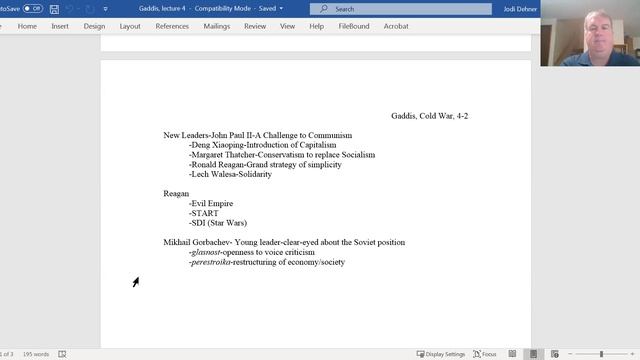The image size is (640, 360).
Task: Click the Redo icon in title bar
Action: click(89, 9)
